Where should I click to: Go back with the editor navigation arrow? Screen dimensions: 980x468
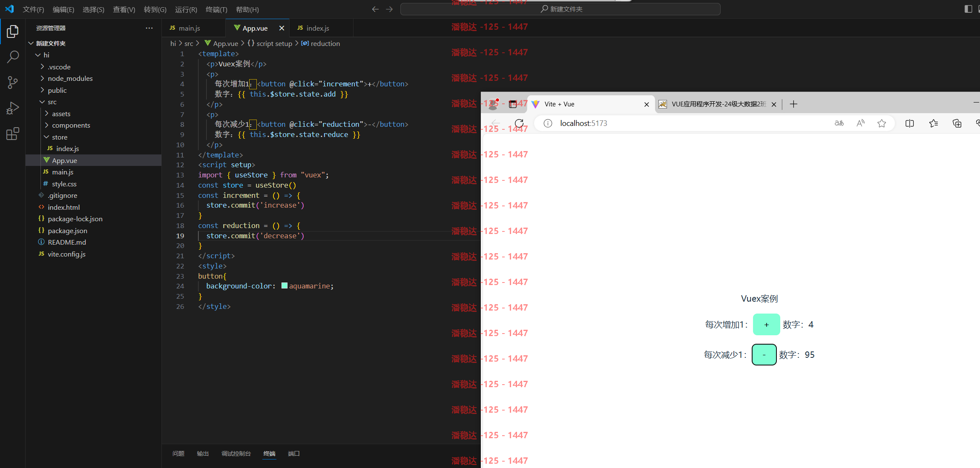pyautogui.click(x=375, y=9)
